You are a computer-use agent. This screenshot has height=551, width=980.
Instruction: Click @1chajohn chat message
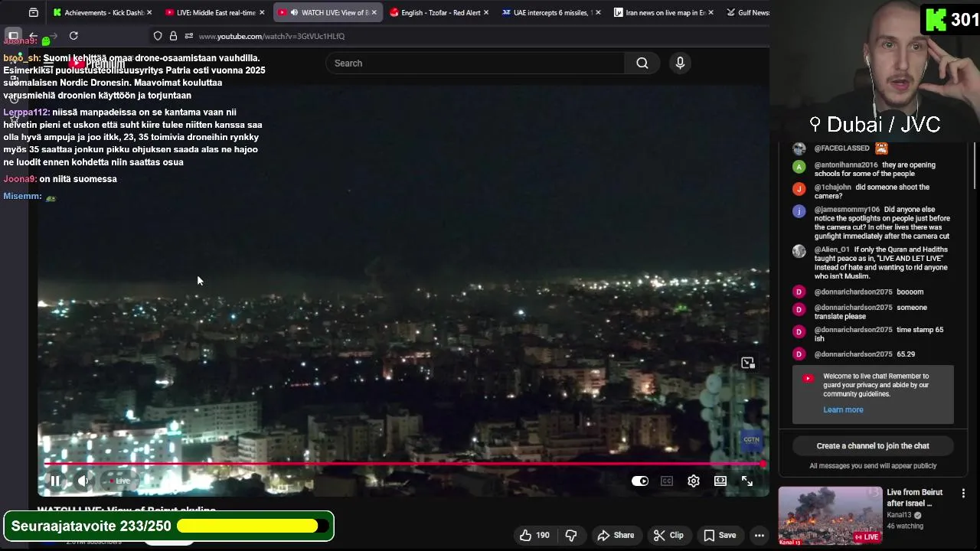[872, 191]
